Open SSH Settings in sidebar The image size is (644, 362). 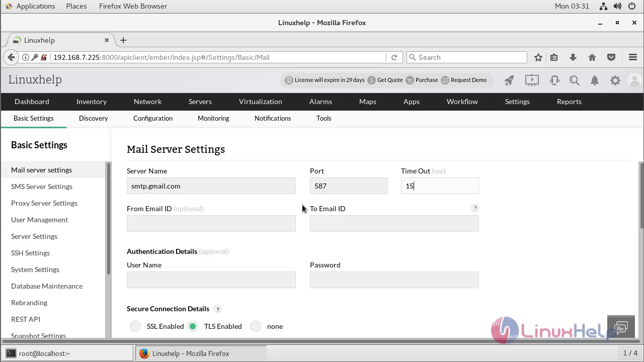tap(30, 253)
